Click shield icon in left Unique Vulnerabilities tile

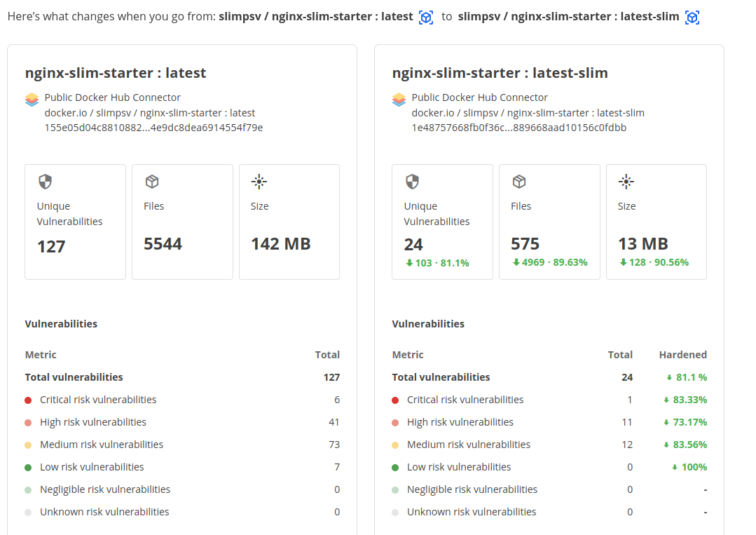(45, 182)
